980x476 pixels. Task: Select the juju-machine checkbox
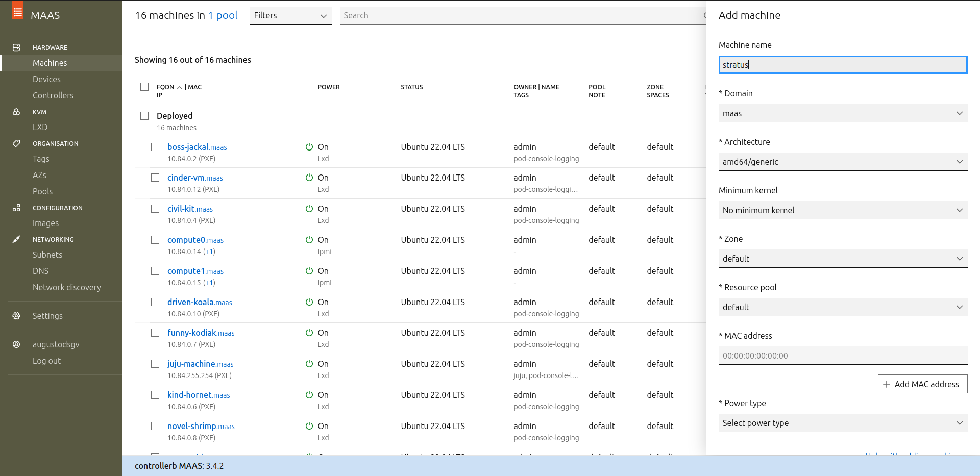click(x=155, y=364)
